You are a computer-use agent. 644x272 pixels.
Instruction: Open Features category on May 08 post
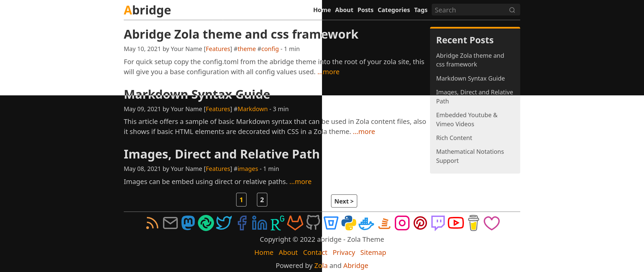click(218, 169)
